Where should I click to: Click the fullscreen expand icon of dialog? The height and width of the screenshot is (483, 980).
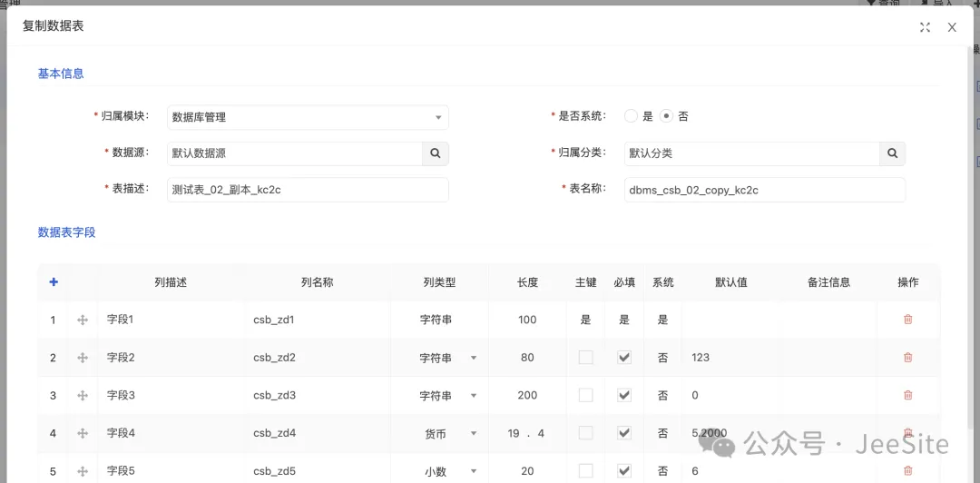click(x=925, y=27)
